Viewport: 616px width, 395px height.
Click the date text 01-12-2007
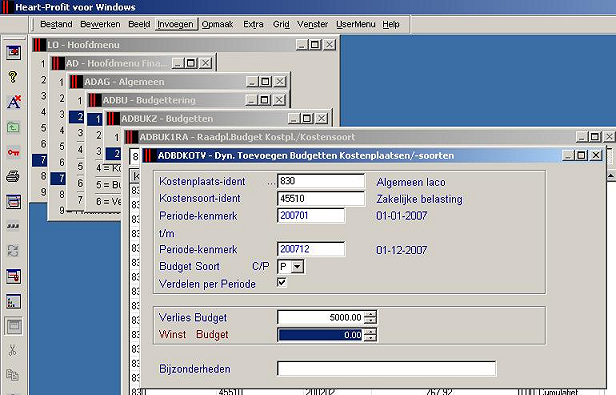tap(402, 250)
